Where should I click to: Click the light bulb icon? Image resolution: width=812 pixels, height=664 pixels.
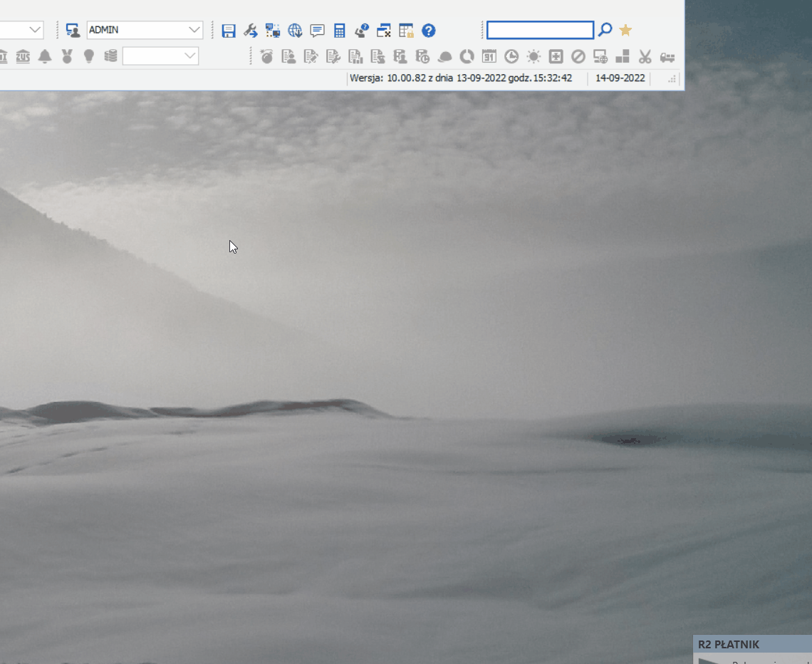[89, 56]
